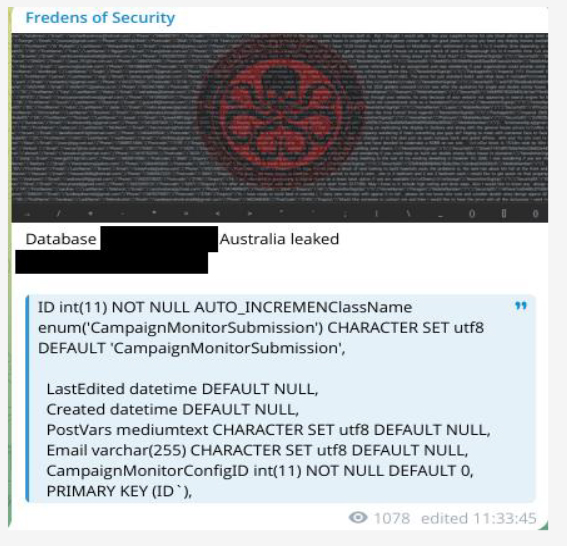Click the left arrow symbol in image strip
567x546 pixels.
(x=217, y=213)
